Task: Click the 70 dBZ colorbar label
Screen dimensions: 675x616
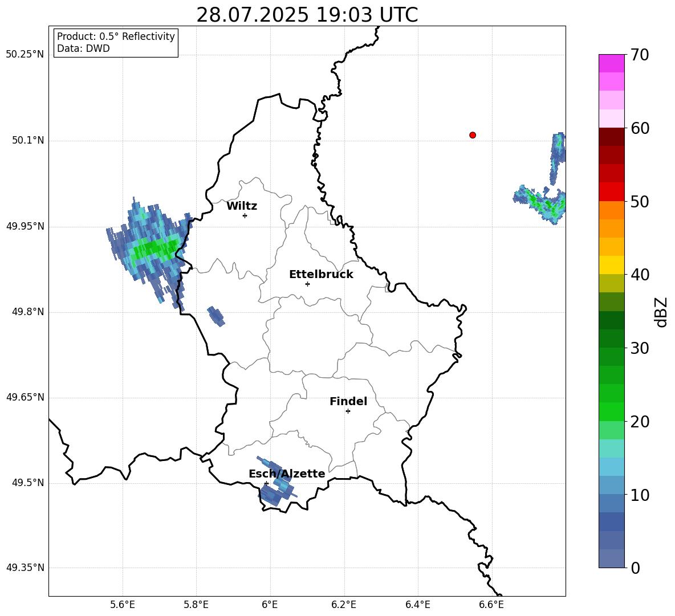Action: point(640,55)
